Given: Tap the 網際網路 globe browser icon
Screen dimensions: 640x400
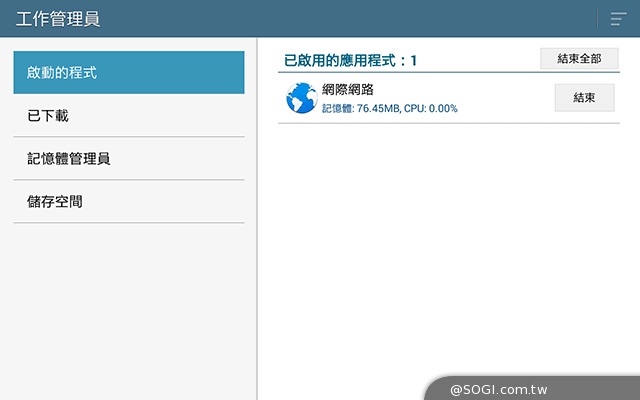Looking at the screenshot, I should coord(302,98).
